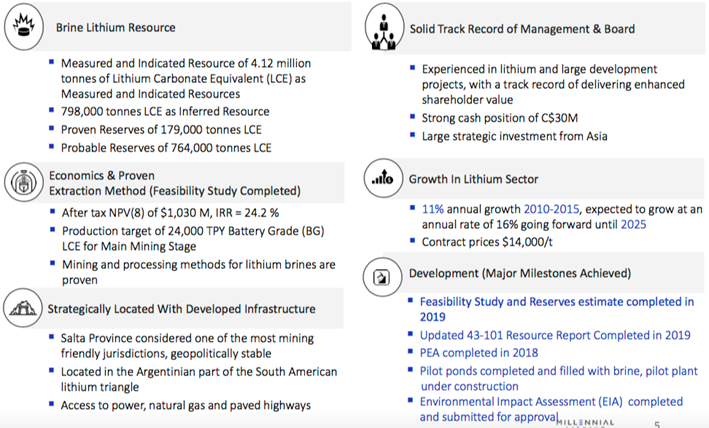Click the Solid Track Record heading

pyautogui.click(x=521, y=29)
